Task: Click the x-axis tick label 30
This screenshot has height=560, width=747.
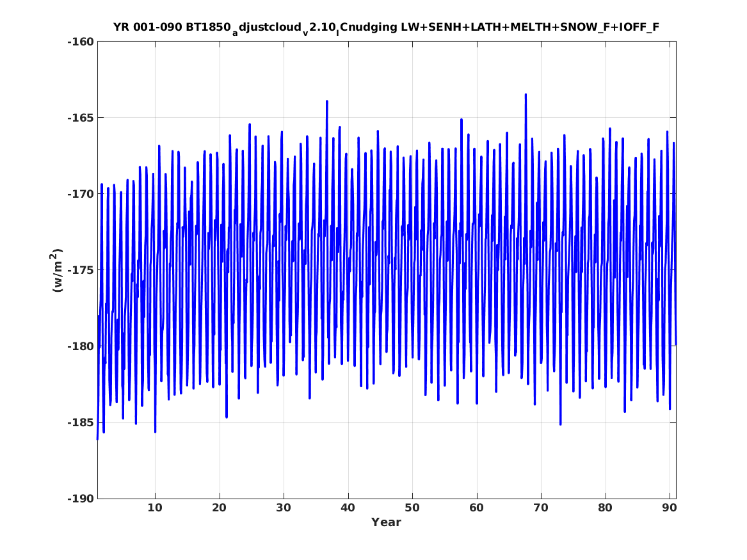Action: (x=284, y=508)
